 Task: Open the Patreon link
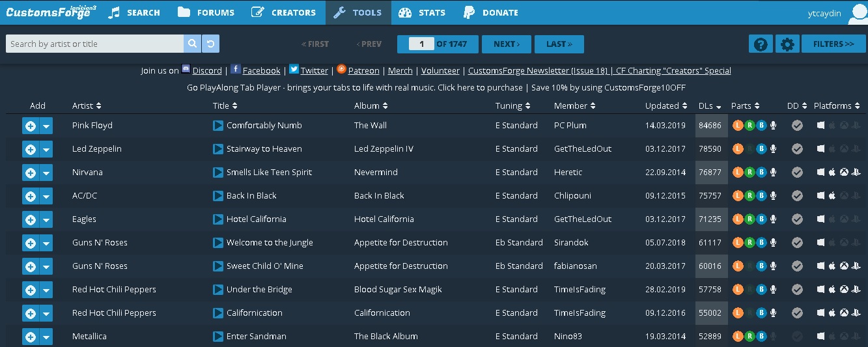click(x=363, y=70)
